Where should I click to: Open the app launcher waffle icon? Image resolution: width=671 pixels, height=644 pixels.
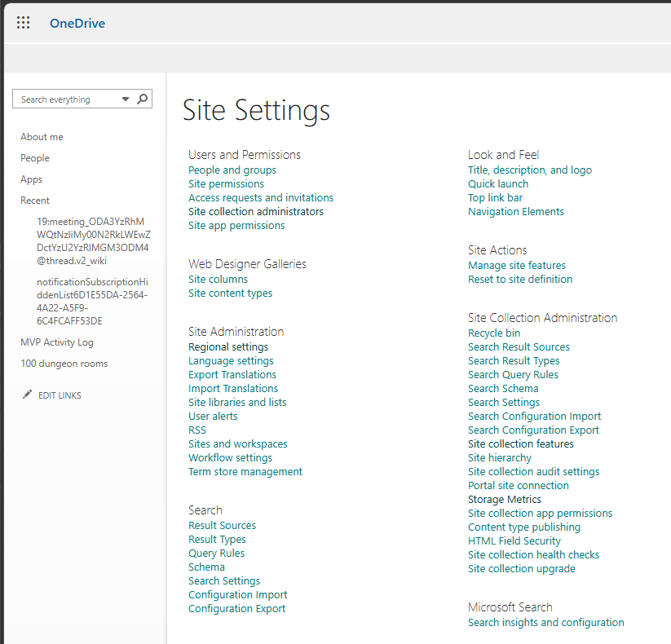click(x=24, y=23)
